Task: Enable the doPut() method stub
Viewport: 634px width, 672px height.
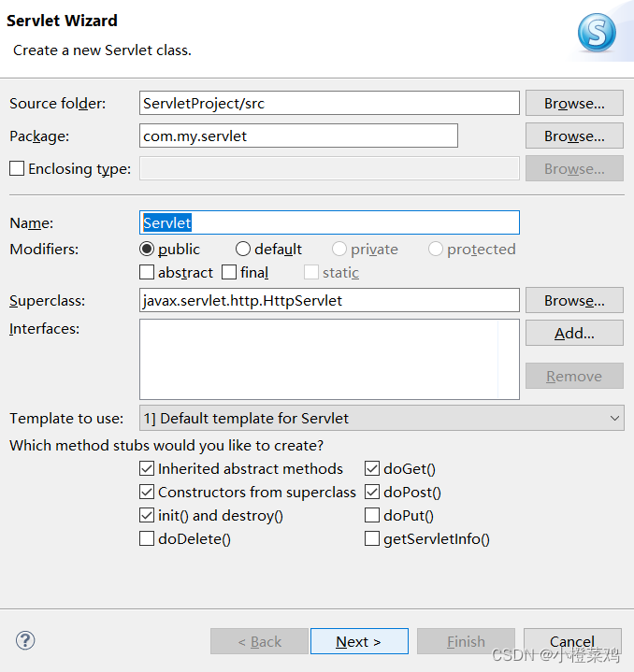Action: coord(372,516)
